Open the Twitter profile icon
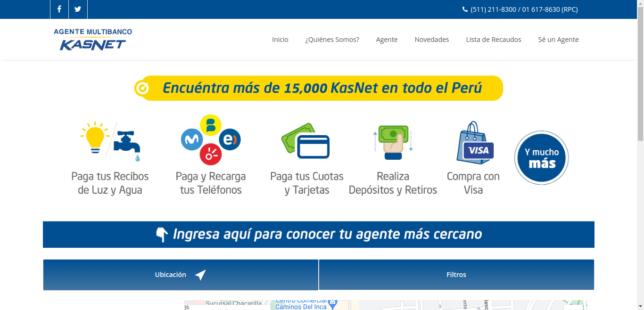The width and height of the screenshot is (644, 310). 78,9
